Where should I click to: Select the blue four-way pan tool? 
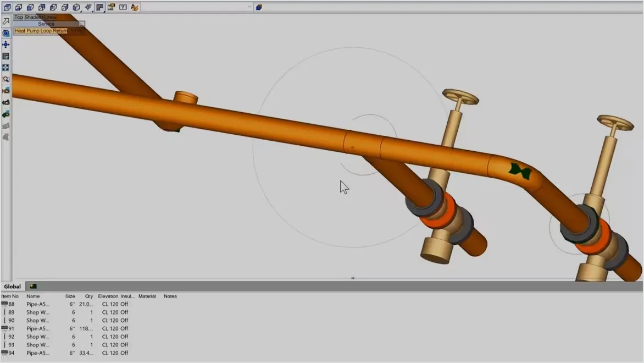6,45
